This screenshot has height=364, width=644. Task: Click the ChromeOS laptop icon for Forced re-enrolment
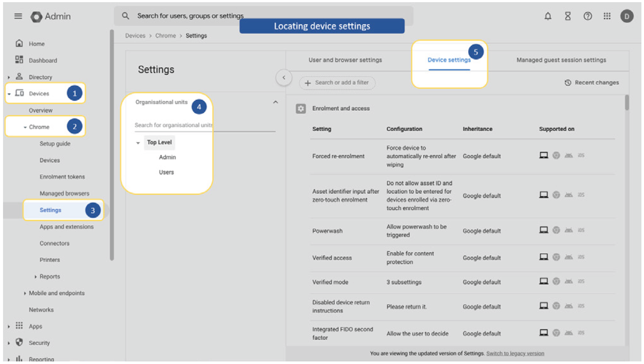[544, 155]
